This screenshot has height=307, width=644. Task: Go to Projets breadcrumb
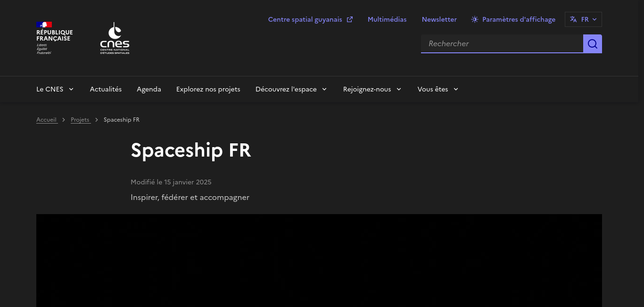[80, 120]
